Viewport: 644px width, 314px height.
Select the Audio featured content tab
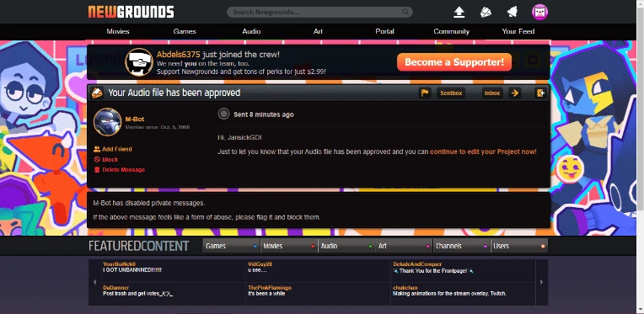(x=346, y=246)
